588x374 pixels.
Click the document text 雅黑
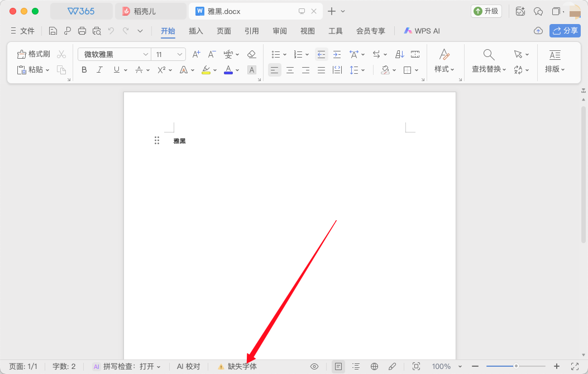179,141
